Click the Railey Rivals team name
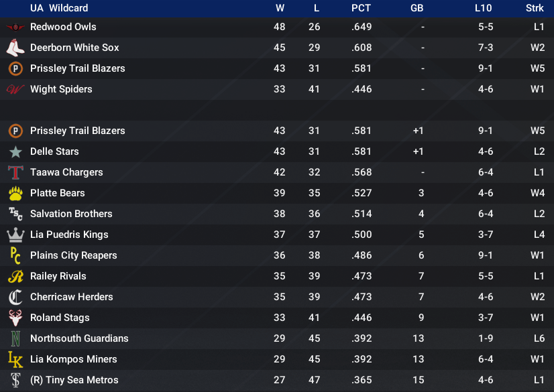The height and width of the screenshot is (392, 554). pyautogui.click(x=58, y=276)
